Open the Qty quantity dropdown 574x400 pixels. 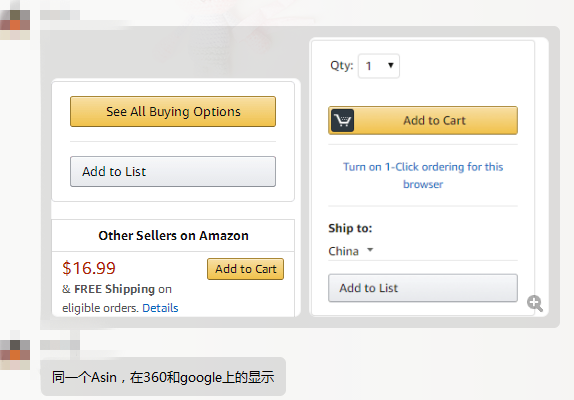coord(379,66)
